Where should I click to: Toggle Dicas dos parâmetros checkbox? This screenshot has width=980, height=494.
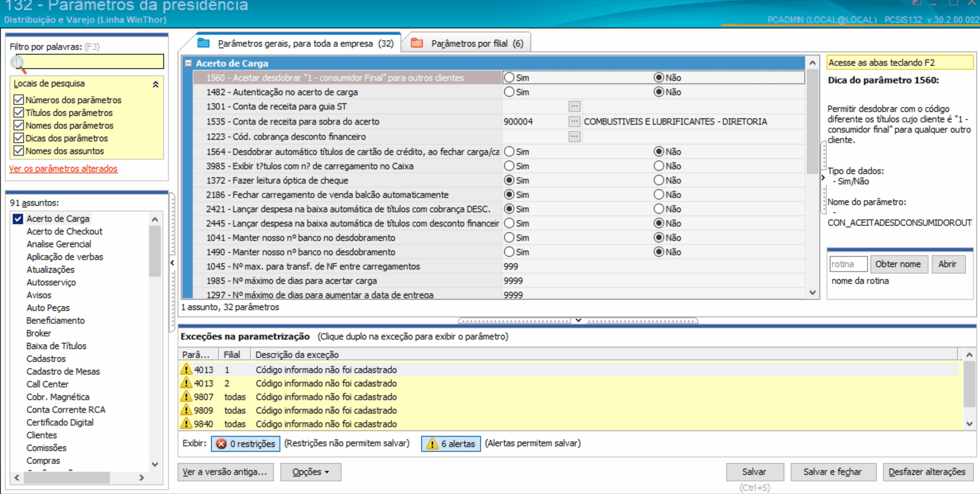[19, 138]
